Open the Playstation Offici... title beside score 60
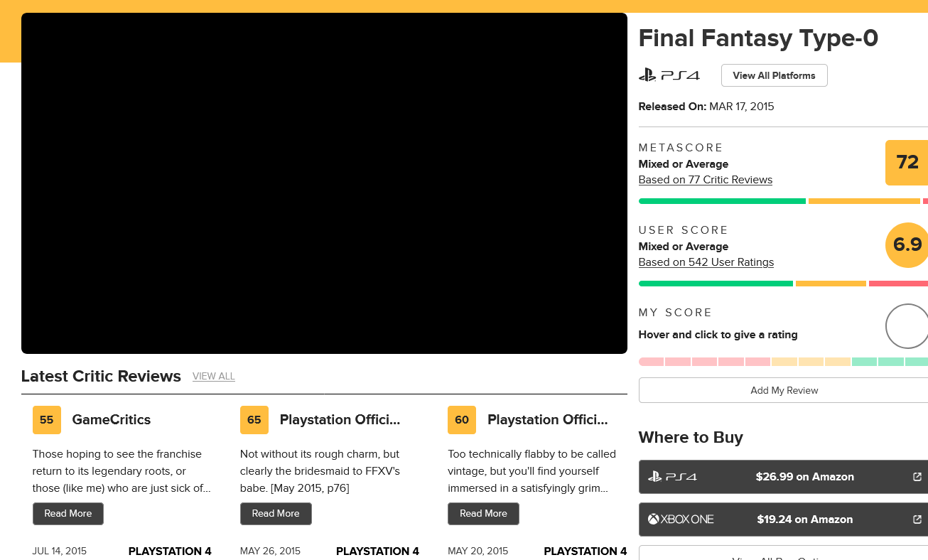This screenshot has width=928, height=560. pyautogui.click(x=548, y=420)
